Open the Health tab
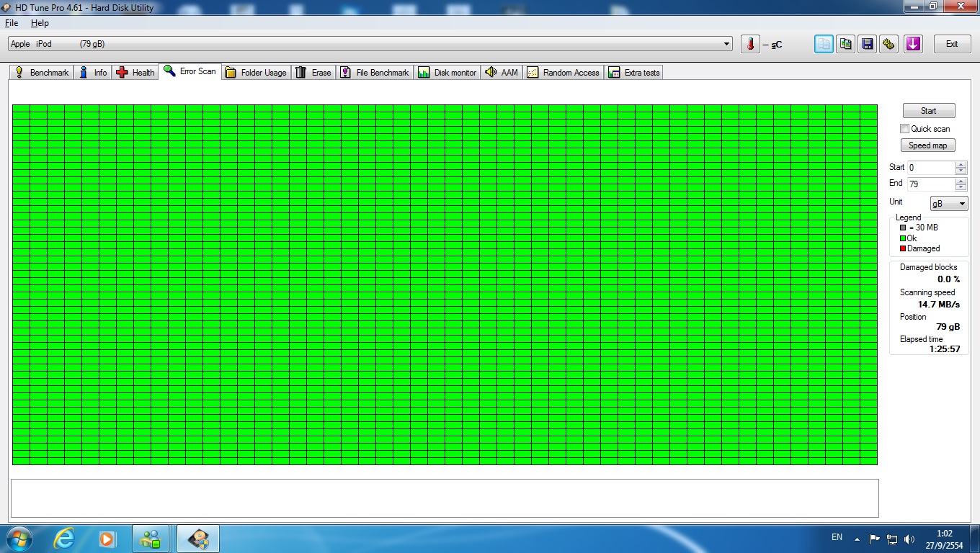 135,73
